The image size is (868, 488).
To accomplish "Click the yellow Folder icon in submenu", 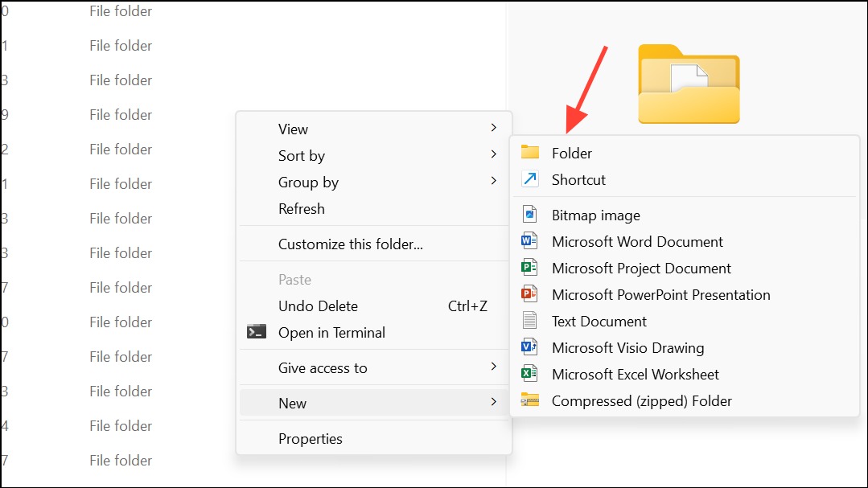I will tap(529, 153).
